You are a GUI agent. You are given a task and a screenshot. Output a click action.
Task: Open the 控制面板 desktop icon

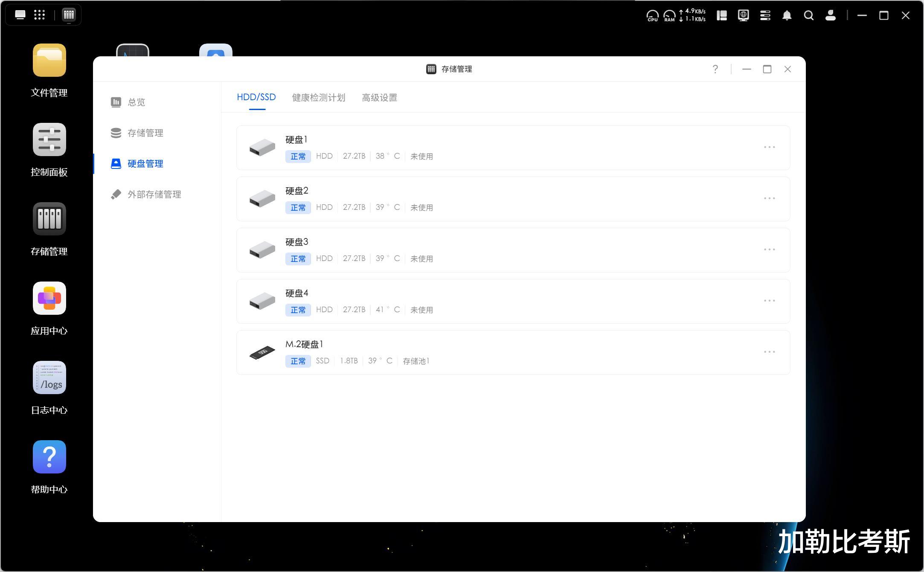pyautogui.click(x=49, y=140)
